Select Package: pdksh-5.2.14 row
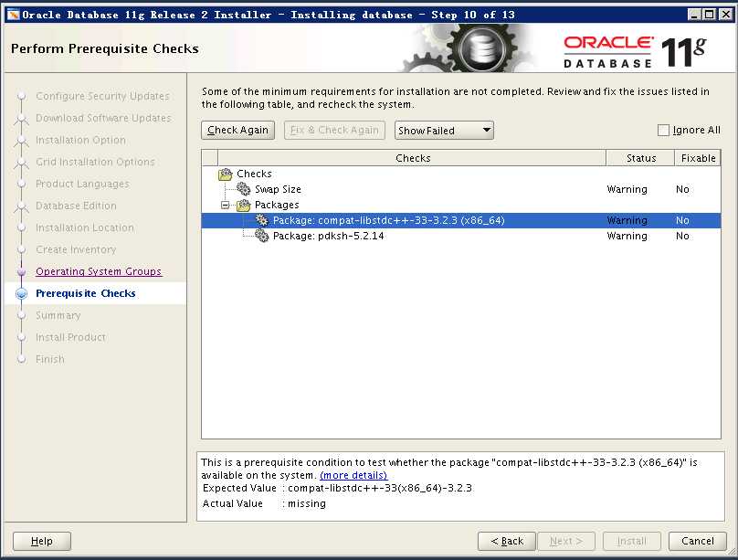738x560 pixels. tap(461, 236)
